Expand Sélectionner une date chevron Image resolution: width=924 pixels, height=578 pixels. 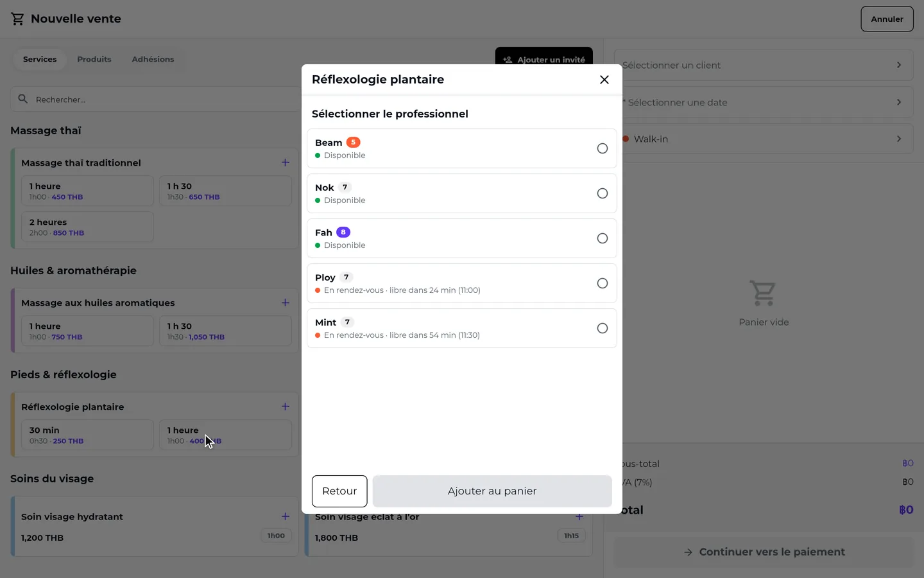click(899, 102)
